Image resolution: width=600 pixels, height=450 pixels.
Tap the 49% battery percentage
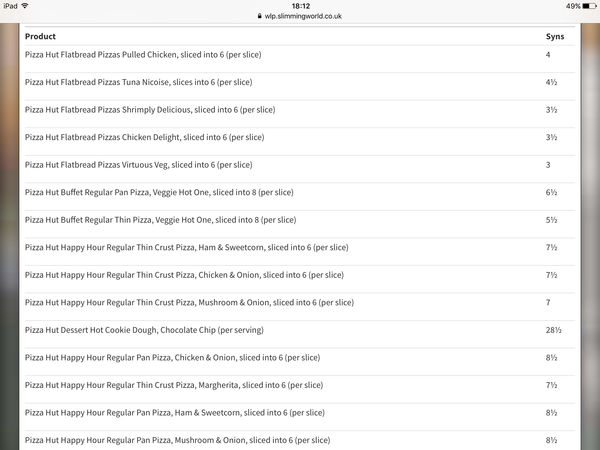573,6
